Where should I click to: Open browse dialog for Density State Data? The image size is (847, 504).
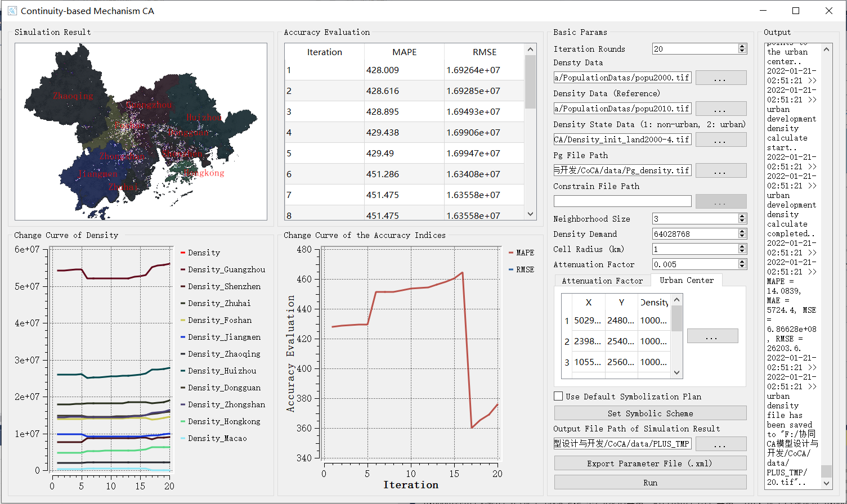point(721,139)
